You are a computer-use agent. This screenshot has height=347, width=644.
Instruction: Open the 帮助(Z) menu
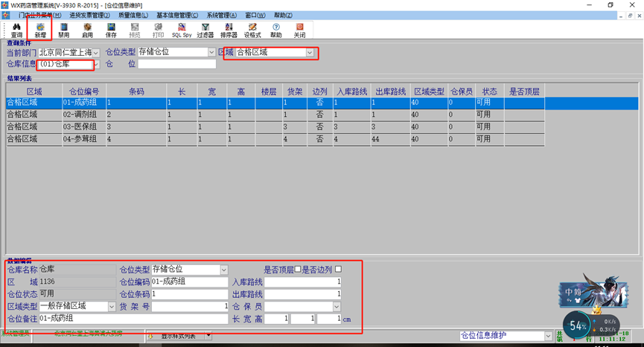click(283, 15)
